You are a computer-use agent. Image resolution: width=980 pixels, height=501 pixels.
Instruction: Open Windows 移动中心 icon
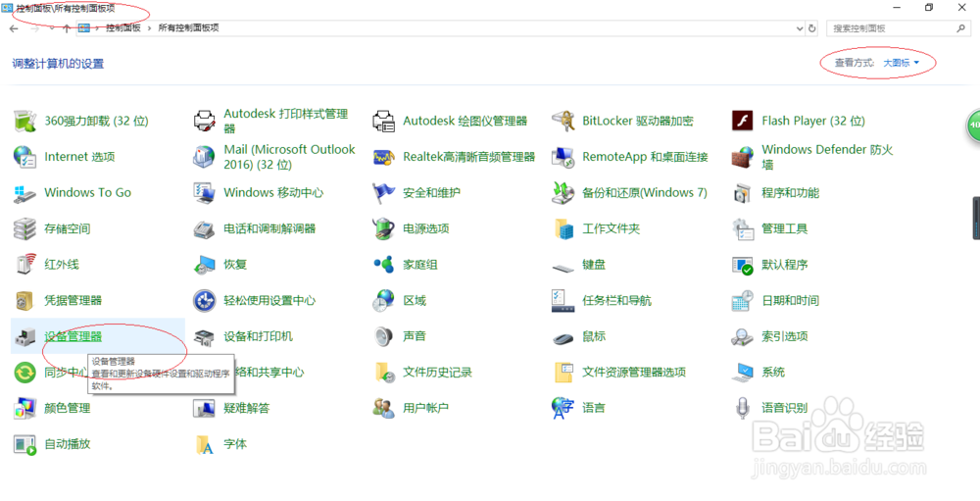point(204,192)
